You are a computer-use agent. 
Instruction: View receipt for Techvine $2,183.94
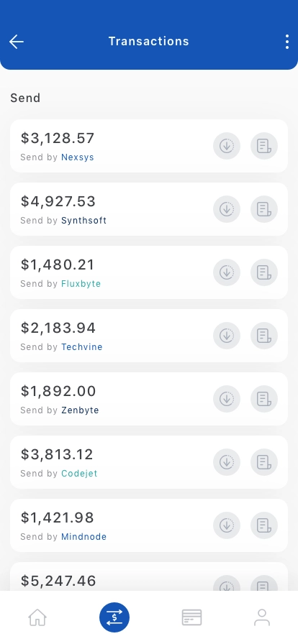click(x=264, y=336)
